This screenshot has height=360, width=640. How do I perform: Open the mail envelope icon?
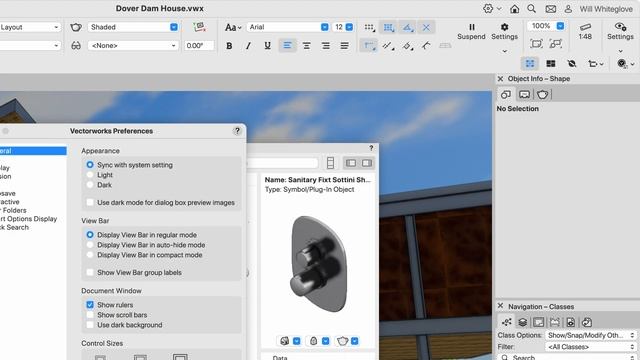(551, 9)
